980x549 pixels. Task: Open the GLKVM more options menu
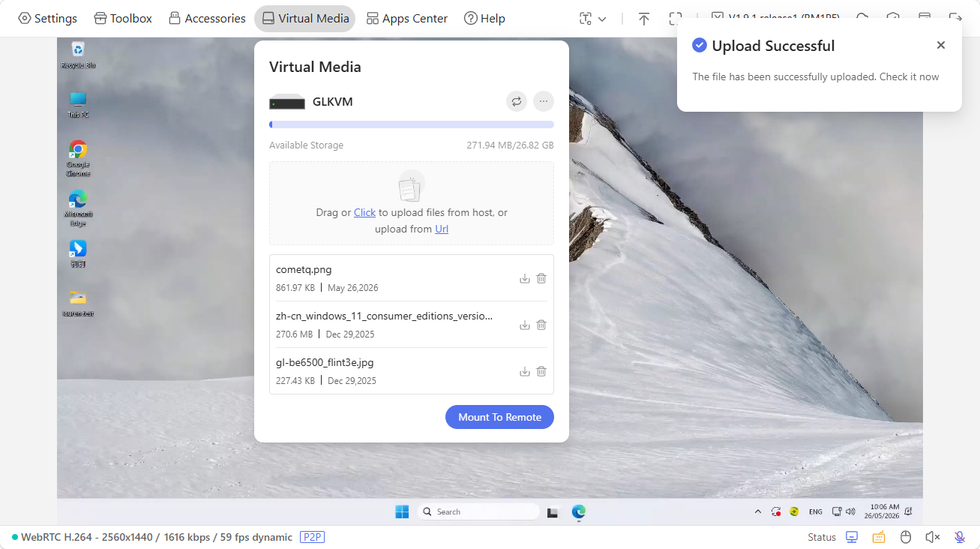tap(544, 101)
